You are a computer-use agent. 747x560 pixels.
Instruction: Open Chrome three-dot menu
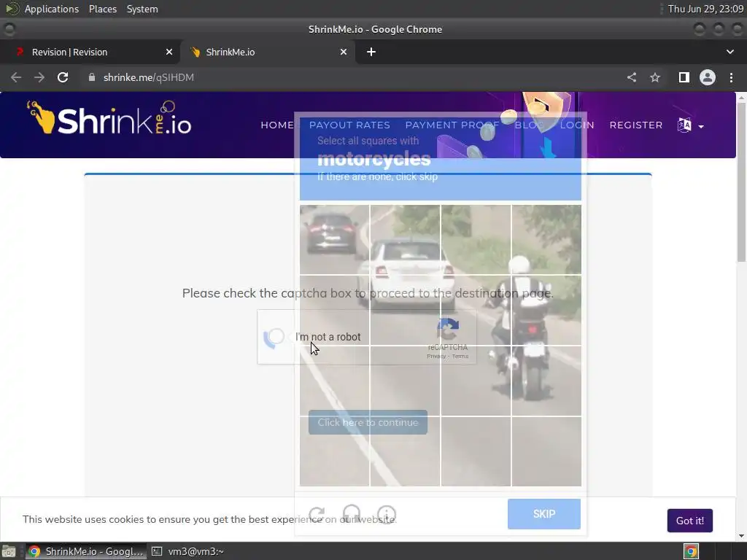click(731, 77)
